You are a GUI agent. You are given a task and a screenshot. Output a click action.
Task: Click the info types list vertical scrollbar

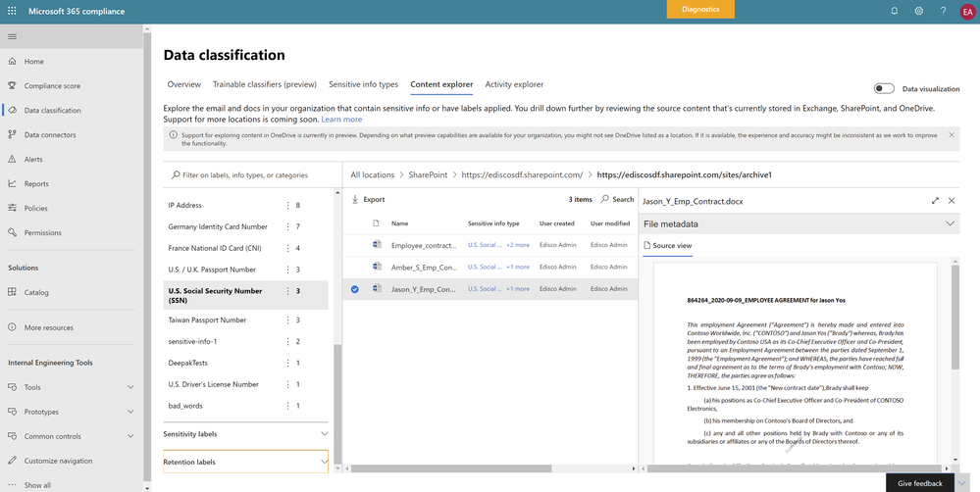click(x=337, y=403)
